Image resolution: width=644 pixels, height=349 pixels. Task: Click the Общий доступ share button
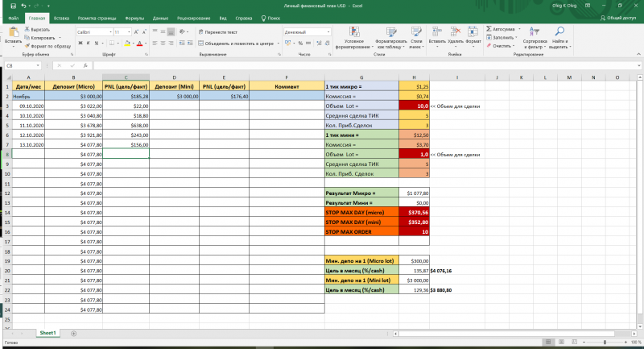tap(618, 18)
